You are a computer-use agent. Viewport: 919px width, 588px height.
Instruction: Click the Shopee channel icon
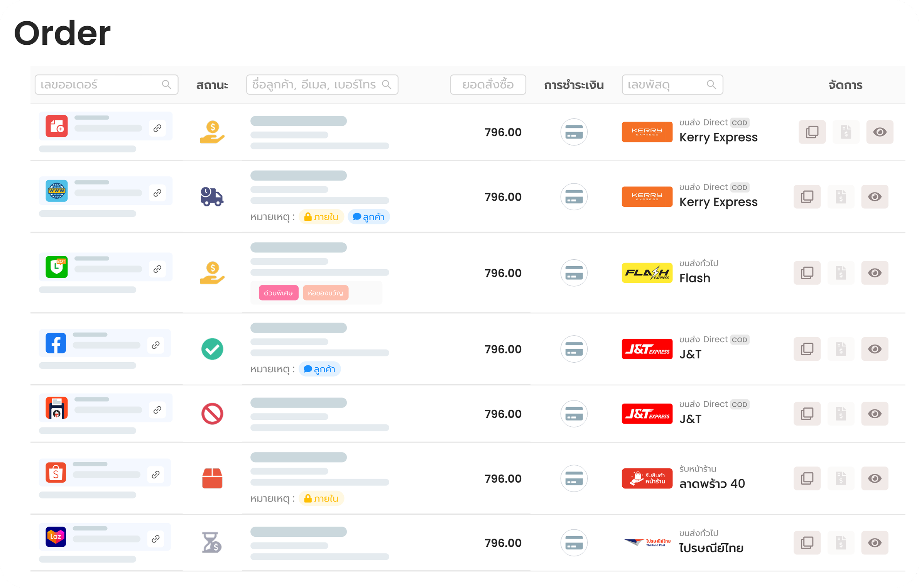tap(56, 472)
